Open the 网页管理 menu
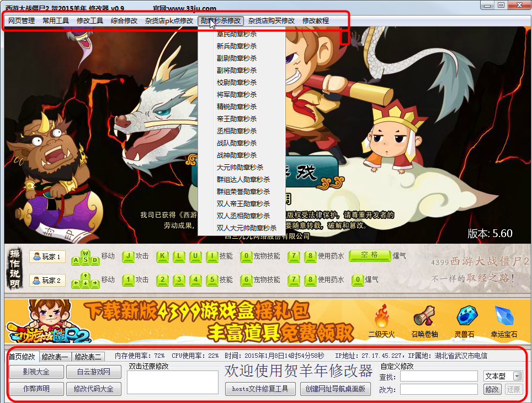 point(22,21)
